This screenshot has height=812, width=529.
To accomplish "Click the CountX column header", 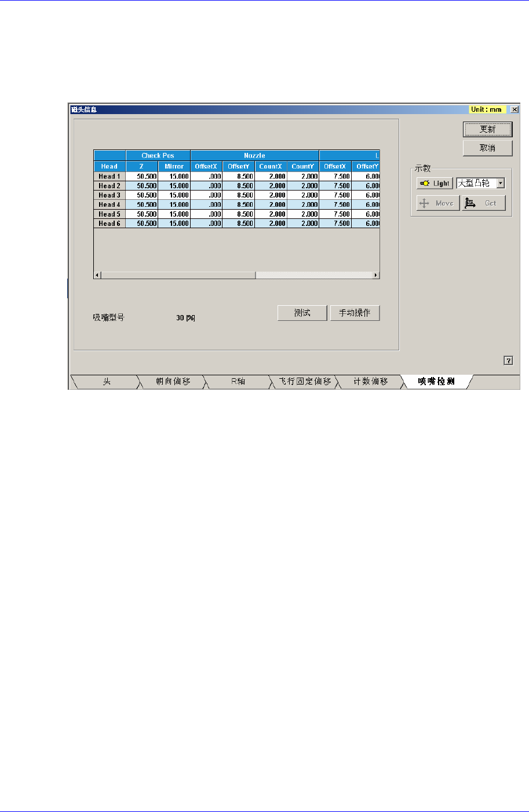I will tap(271, 166).
